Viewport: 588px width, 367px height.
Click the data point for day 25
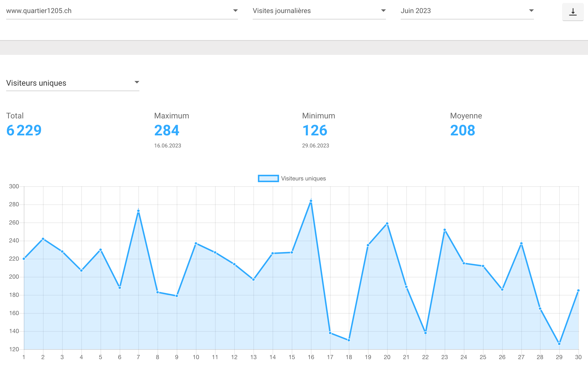click(483, 266)
